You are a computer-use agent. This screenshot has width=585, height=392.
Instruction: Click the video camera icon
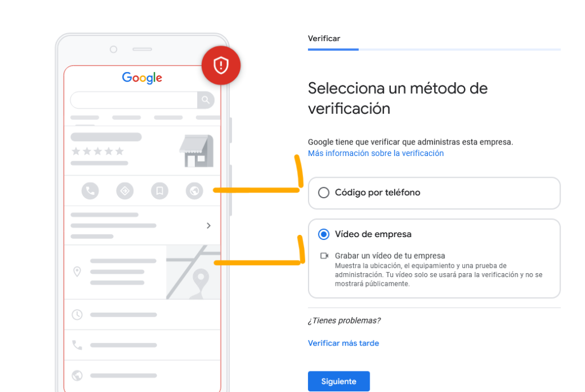pyautogui.click(x=324, y=256)
